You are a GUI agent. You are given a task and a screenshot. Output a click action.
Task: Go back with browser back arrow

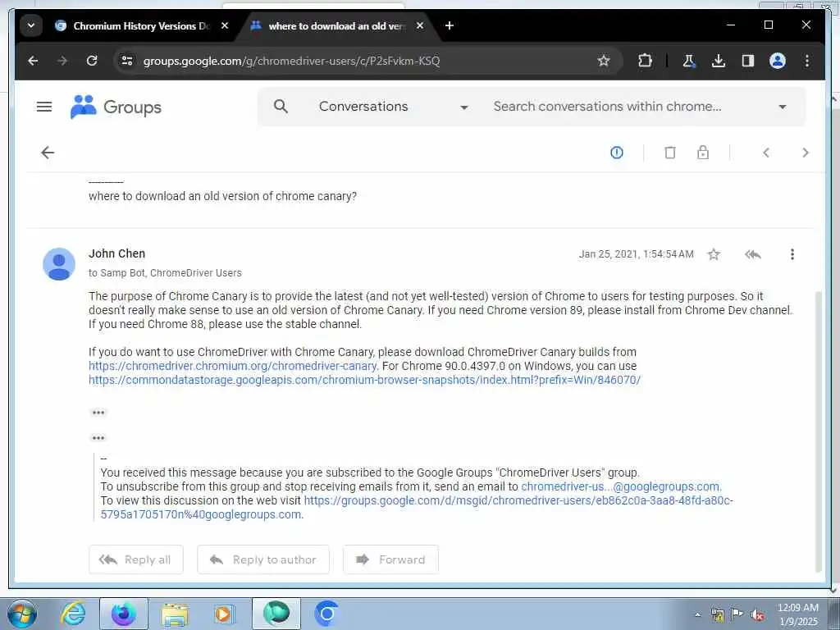[x=33, y=61]
